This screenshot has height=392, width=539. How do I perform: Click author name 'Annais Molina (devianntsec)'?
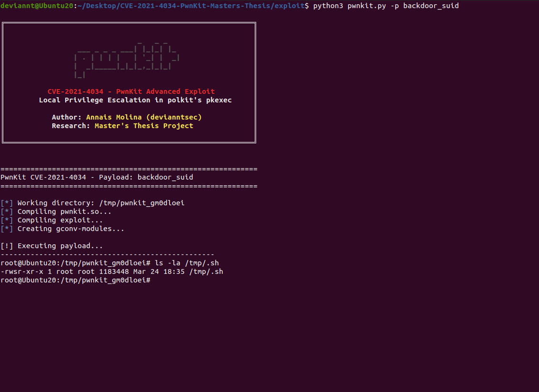(x=144, y=117)
